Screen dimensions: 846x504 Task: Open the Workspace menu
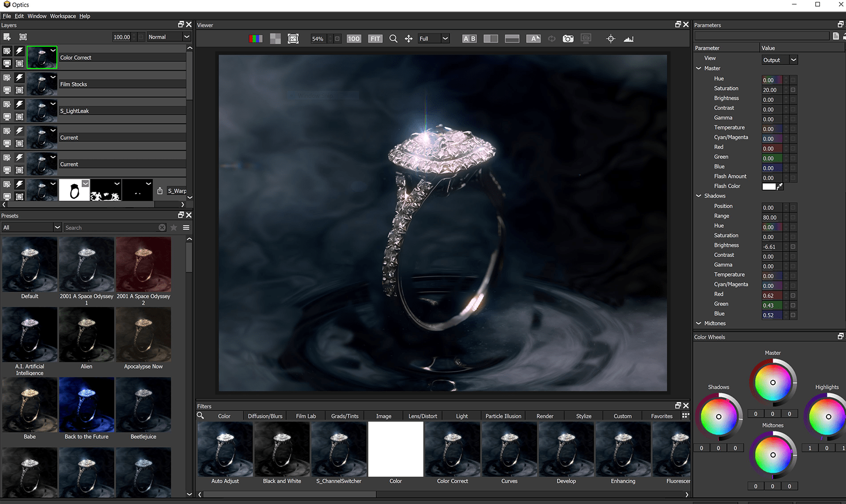click(62, 16)
